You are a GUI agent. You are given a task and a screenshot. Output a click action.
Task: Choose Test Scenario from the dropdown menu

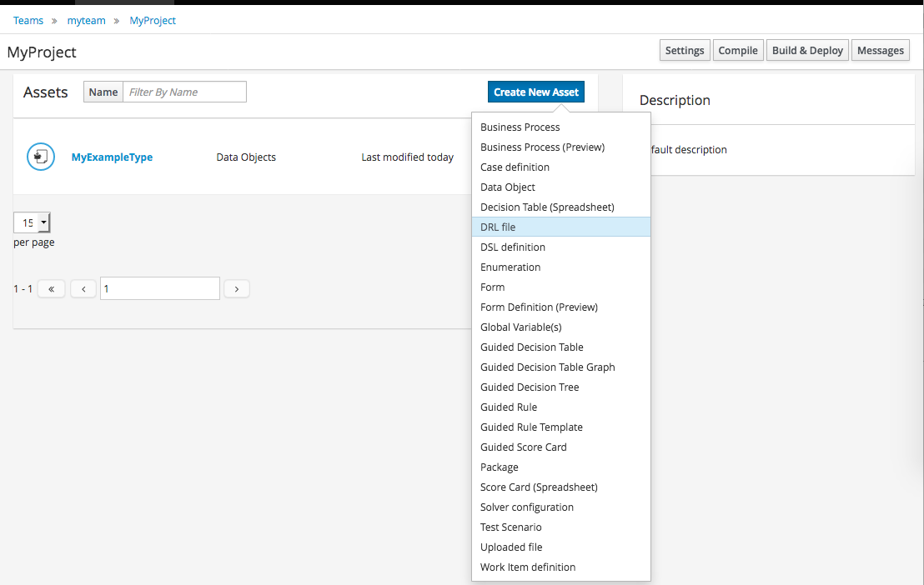pos(510,527)
